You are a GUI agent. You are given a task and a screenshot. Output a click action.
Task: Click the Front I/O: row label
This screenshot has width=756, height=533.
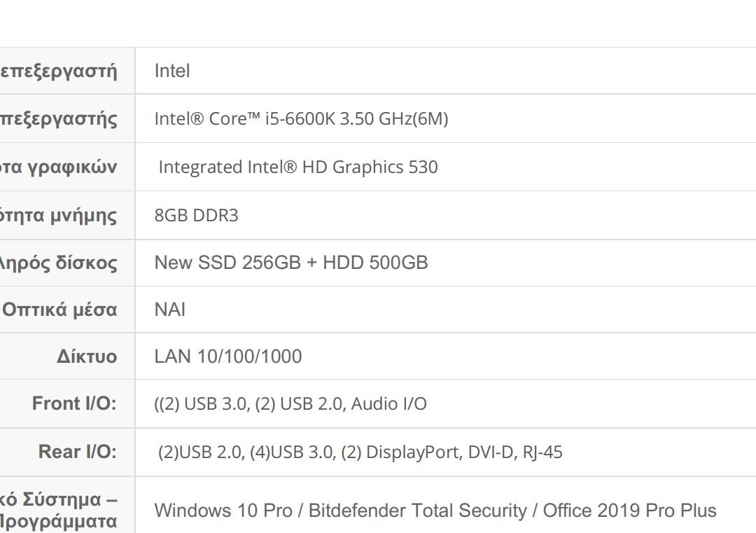74,403
